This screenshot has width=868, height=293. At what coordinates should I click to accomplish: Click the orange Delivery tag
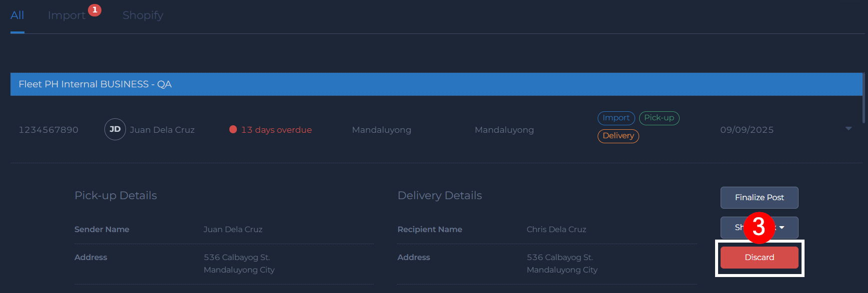click(x=618, y=136)
